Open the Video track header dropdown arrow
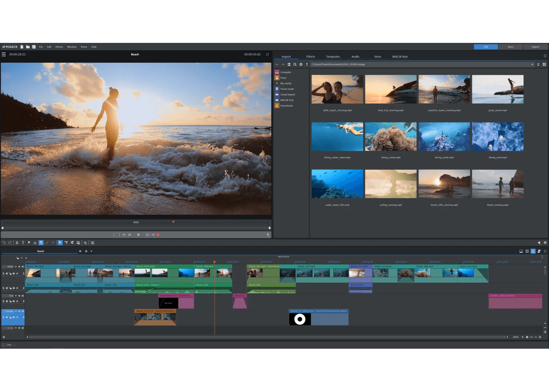Viewport: 549px width, 392px height. [x=16, y=267]
